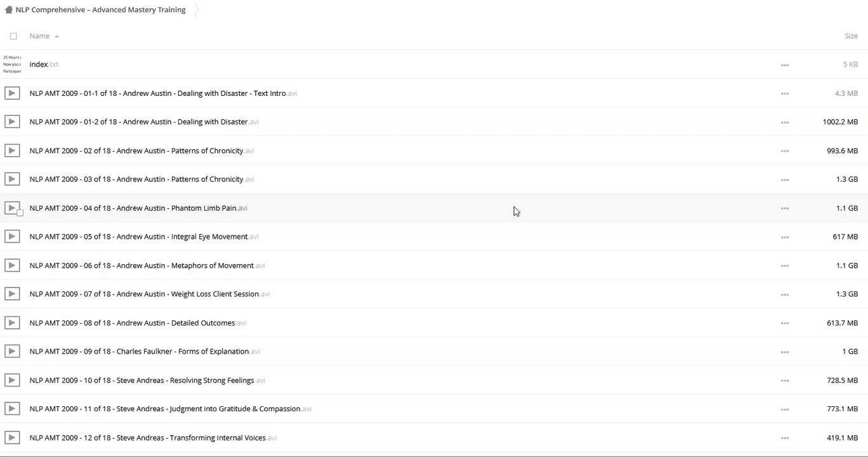Open file 01-2 of 18 Dealing with Disaster.avi
Screen dimensions: 868x457
click(x=144, y=122)
